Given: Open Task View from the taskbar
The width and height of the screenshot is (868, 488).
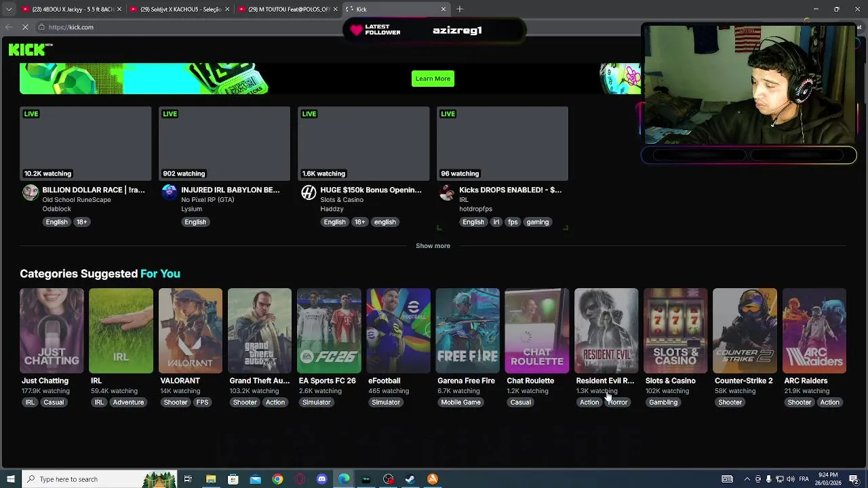Looking at the screenshot, I should tap(188, 479).
